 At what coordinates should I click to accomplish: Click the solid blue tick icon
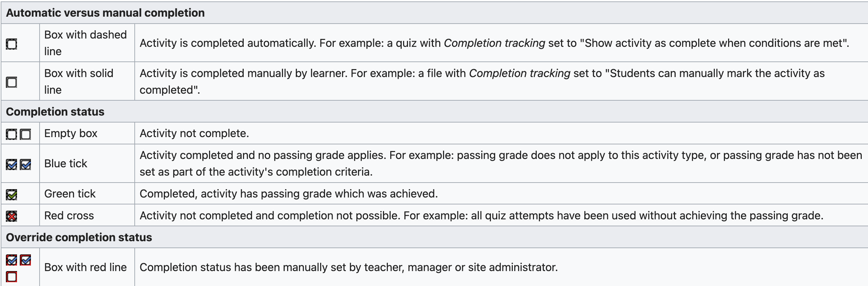tap(25, 164)
